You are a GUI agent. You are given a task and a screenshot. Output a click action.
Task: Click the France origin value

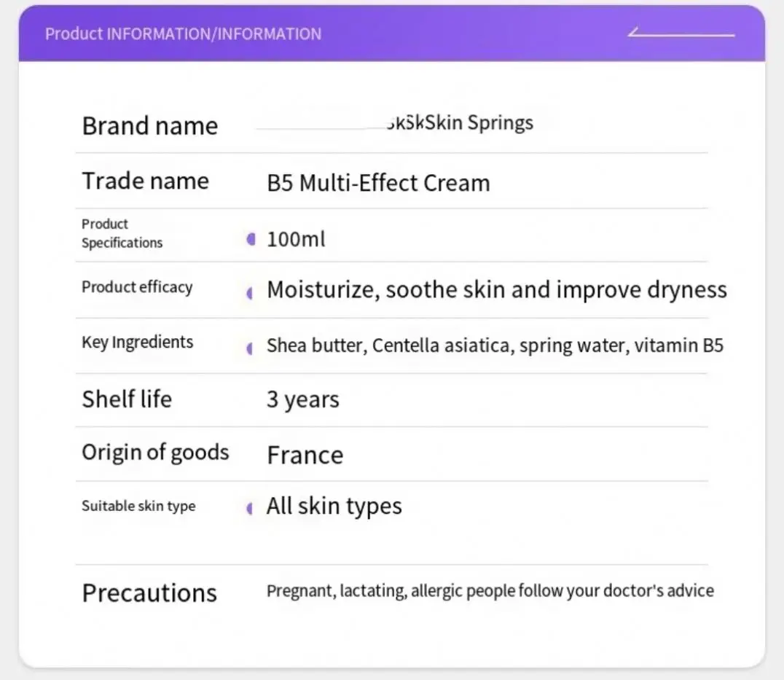point(305,455)
